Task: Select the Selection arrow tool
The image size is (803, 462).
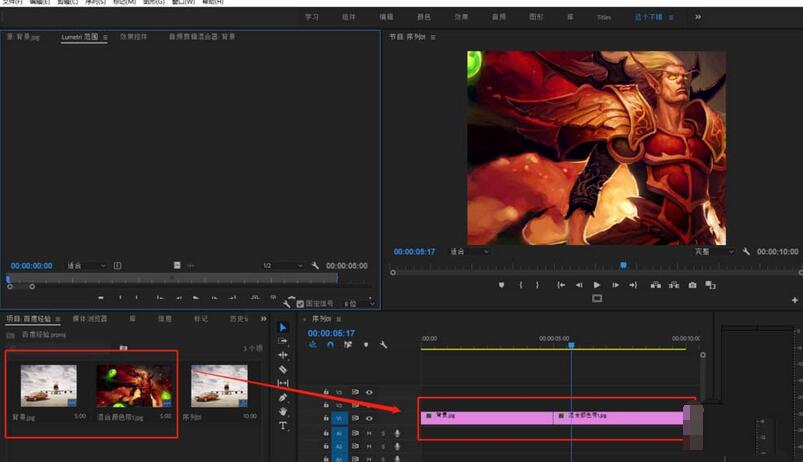Action: 283,327
